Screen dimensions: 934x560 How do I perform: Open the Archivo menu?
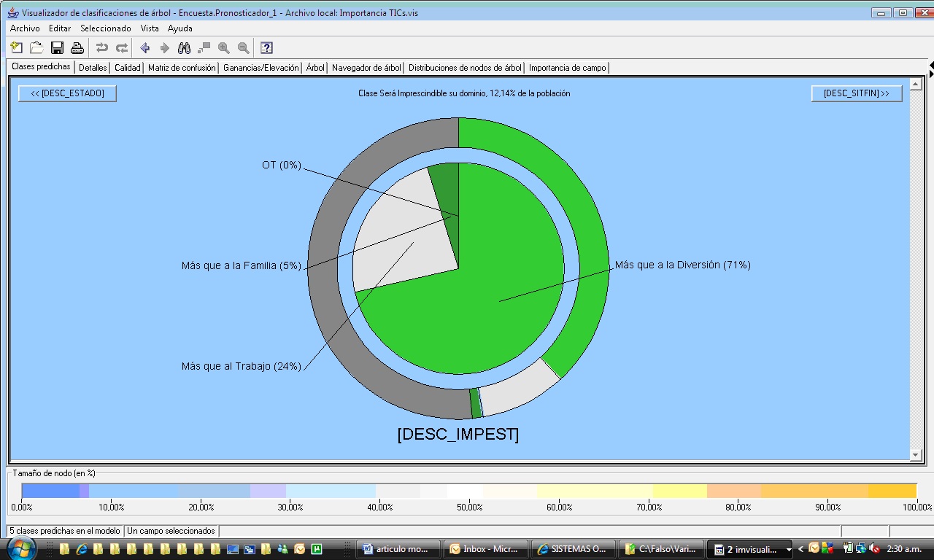(x=25, y=28)
